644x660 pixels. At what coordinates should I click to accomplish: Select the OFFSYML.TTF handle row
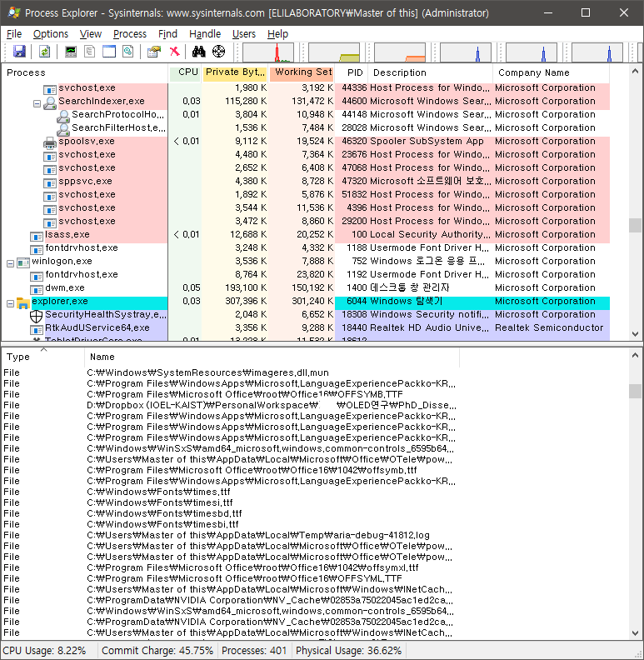[x=230, y=578]
